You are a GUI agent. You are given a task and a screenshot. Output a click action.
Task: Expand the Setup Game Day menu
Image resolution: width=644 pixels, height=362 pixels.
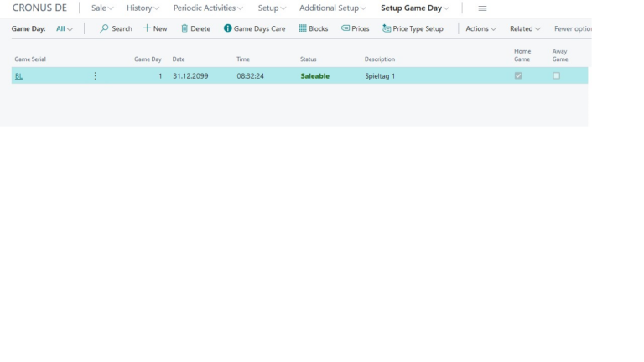[415, 8]
